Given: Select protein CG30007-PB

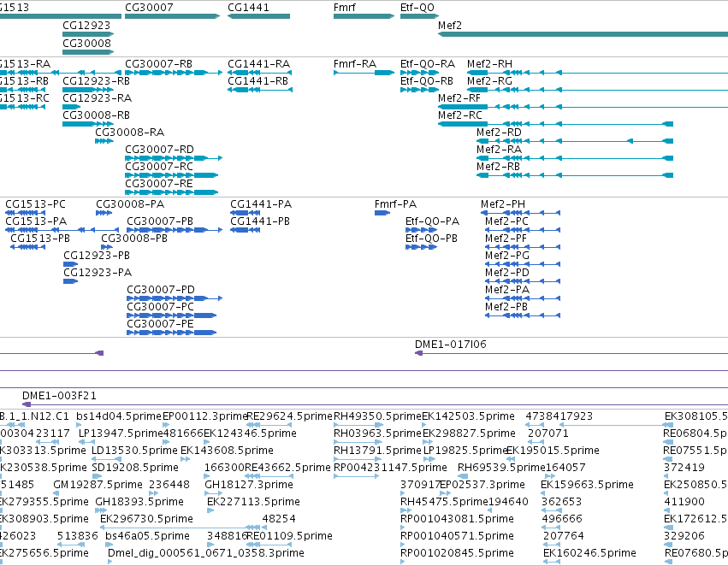Looking at the screenshot, I should click(x=160, y=221).
